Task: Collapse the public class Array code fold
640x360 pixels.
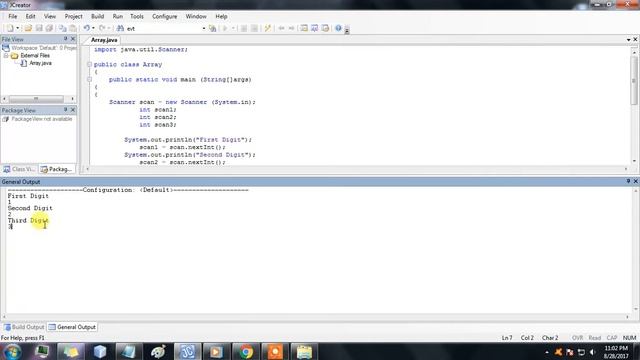Action: pos(89,64)
